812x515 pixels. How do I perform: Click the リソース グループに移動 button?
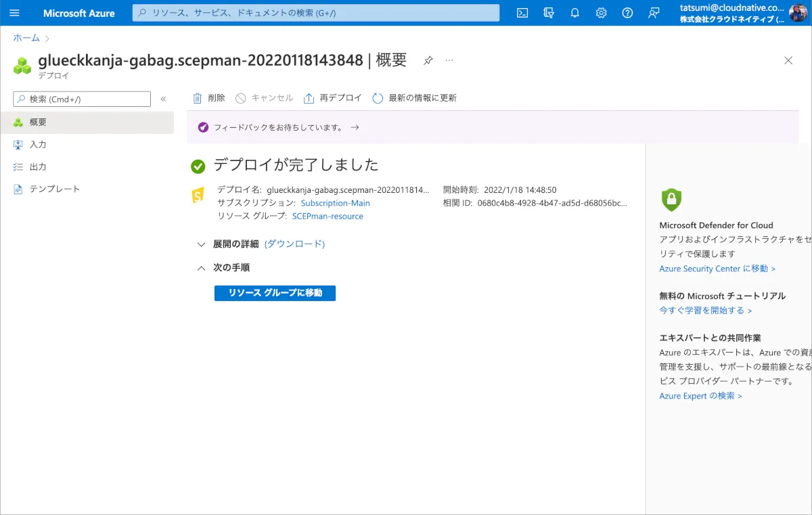pos(275,293)
